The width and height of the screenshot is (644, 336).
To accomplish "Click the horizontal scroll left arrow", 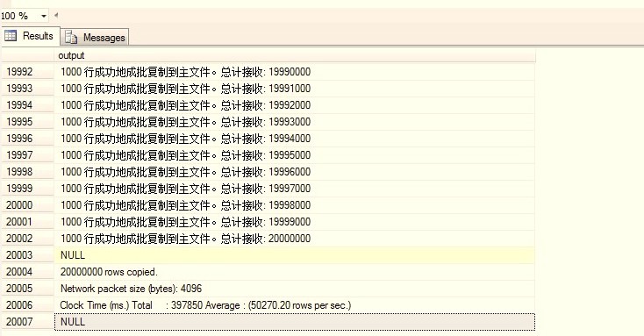I will coord(56,16).
